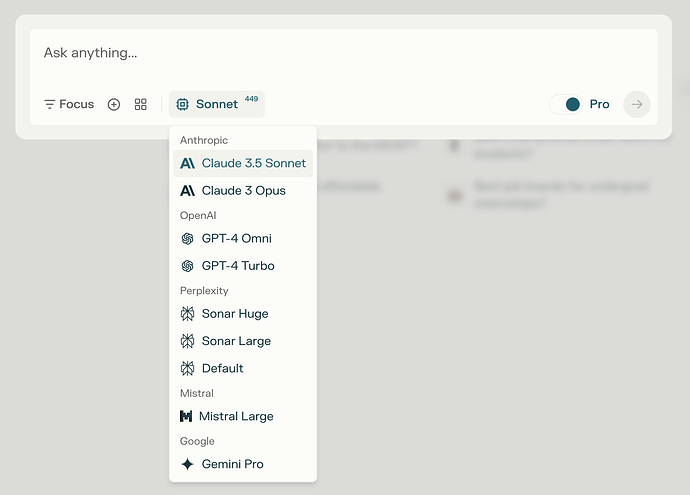The image size is (690, 495).
Task: Open the Focus filter option
Action: tap(69, 104)
